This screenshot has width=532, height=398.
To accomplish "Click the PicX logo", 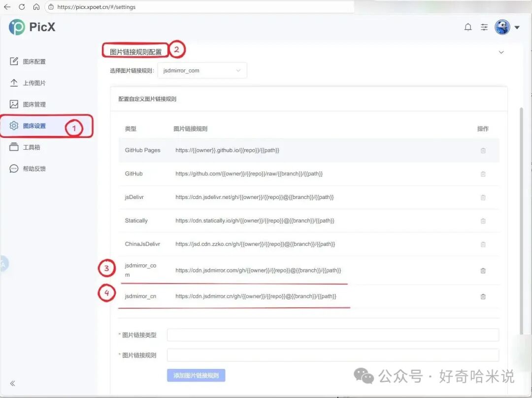I will [32, 27].
